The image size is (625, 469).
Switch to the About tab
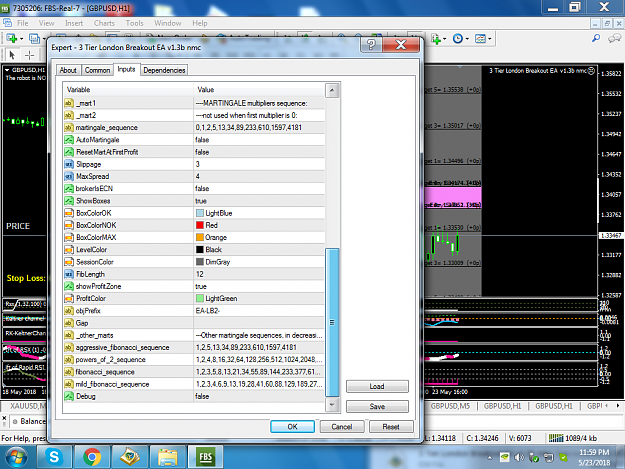coord(68,70)
